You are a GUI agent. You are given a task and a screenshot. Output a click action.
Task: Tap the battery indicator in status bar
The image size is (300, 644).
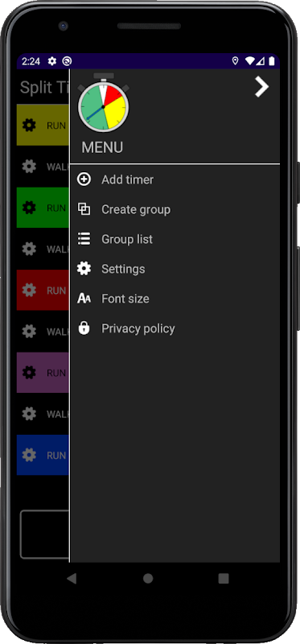click(272, 61)
